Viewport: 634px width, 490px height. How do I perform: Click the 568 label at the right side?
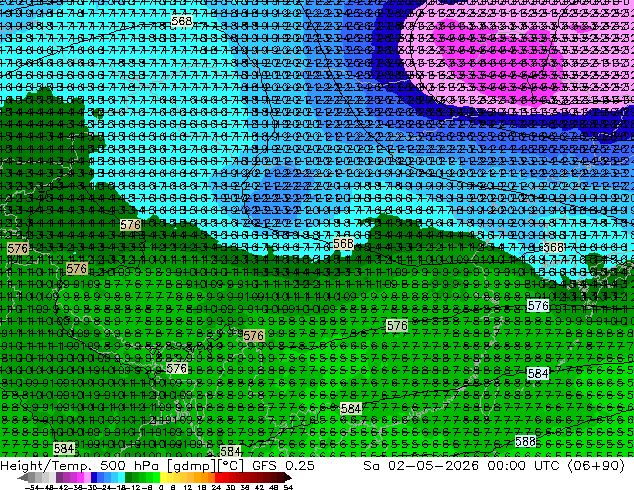point(554,247)
